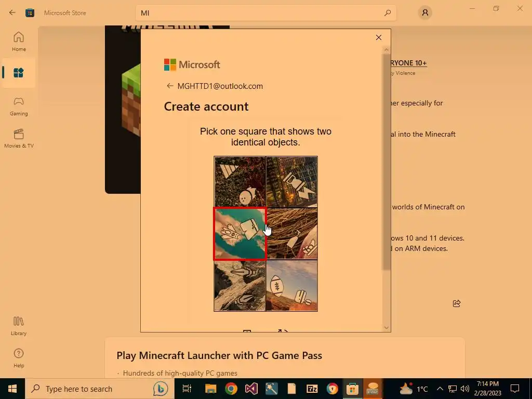Click the share icon on Minecraft page
This screenshot has width=532, height=399.
(457, 303)
